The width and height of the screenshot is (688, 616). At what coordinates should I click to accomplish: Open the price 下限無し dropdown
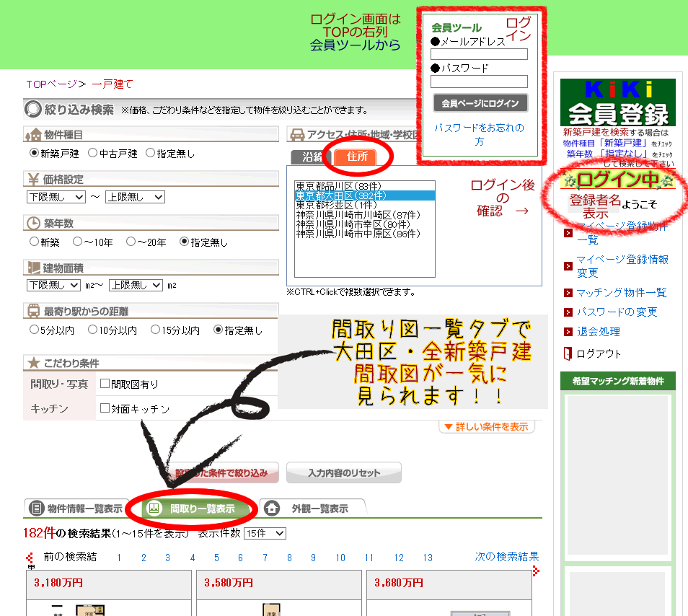[x=56, y=197]
